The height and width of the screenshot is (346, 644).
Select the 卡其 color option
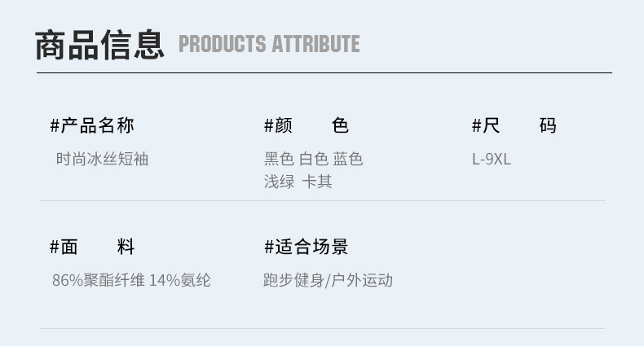point(317,182)
